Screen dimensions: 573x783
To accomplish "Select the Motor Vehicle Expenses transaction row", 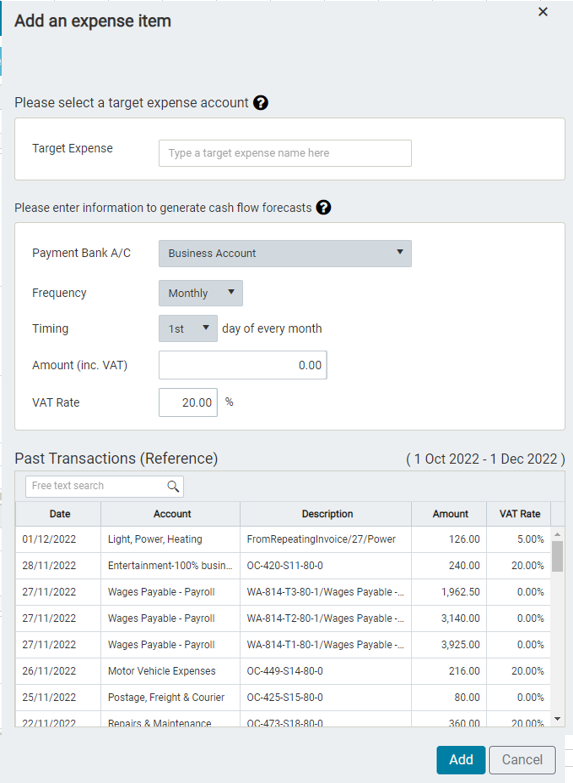I will [283, 671].
